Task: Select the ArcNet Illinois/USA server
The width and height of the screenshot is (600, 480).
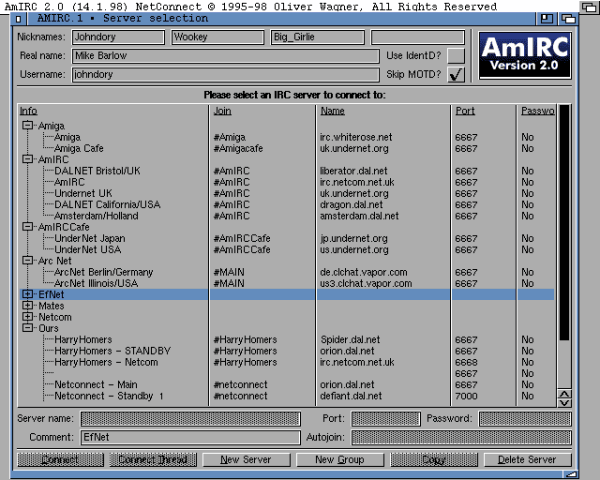Action: pos(96,283)
